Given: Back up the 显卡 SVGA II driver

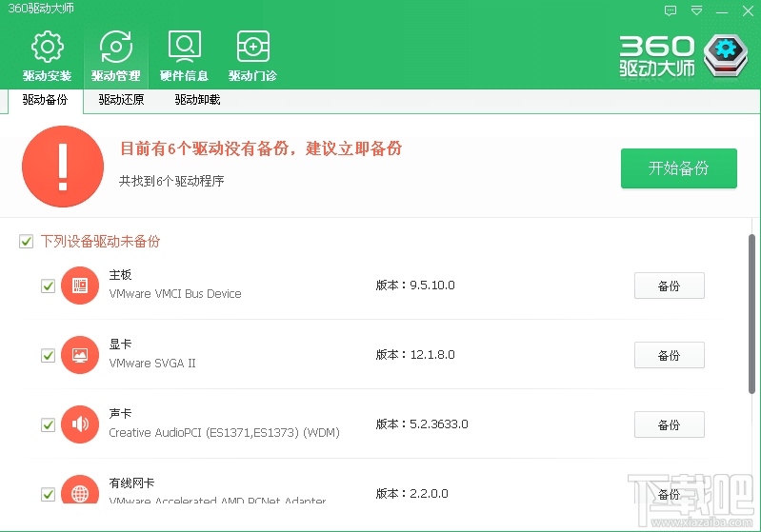Looking at the screenshot, I should pos(669,355).
